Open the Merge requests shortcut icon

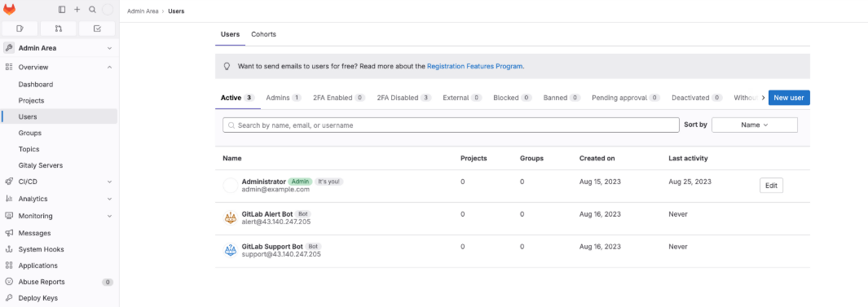click(59, 29)
